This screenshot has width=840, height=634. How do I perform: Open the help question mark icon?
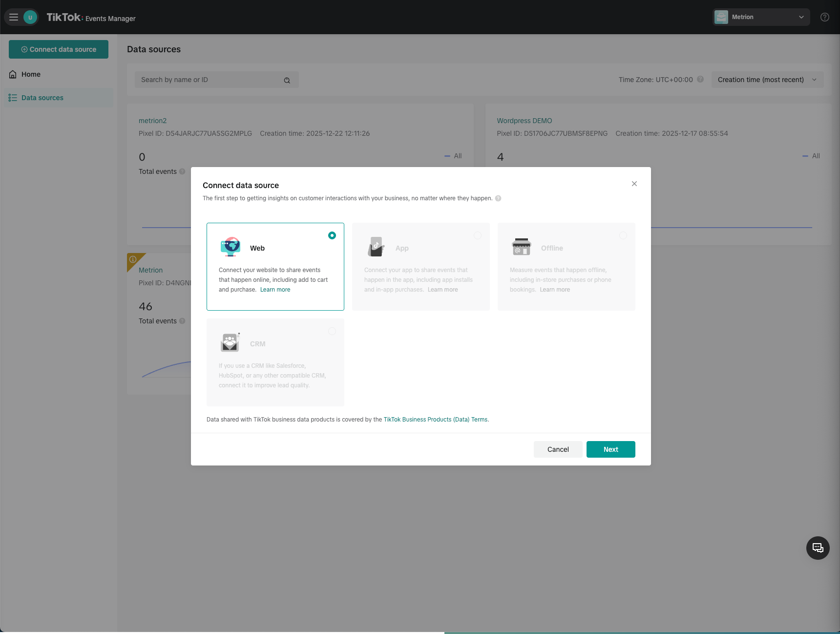point(825,17)
